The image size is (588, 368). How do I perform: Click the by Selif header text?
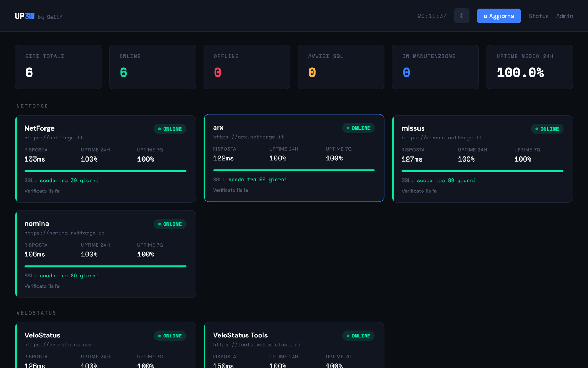(50, 17)
